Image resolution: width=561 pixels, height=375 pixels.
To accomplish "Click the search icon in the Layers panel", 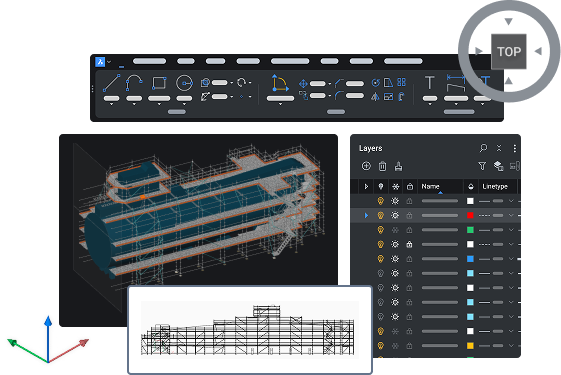I will (x=483, y=148).
